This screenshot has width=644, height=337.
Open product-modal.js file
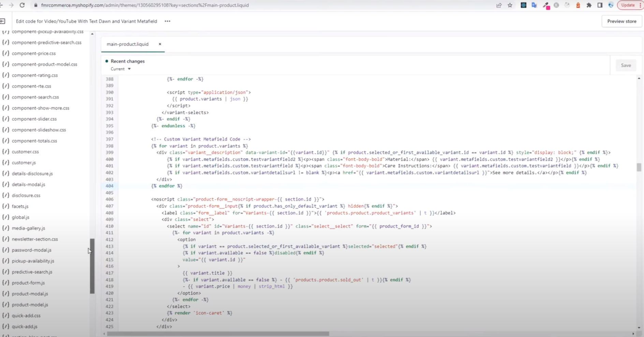[30, 294]
